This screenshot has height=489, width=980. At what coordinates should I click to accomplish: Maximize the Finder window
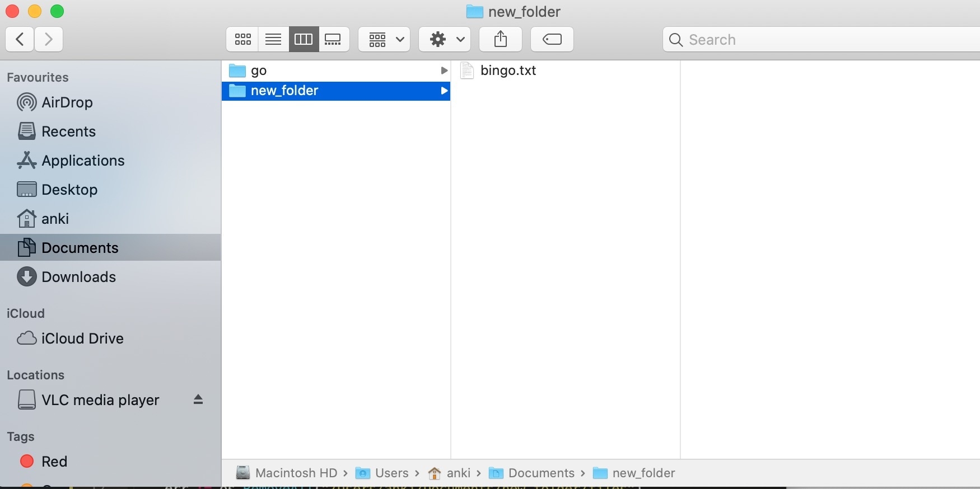click(x=57, y=11)
